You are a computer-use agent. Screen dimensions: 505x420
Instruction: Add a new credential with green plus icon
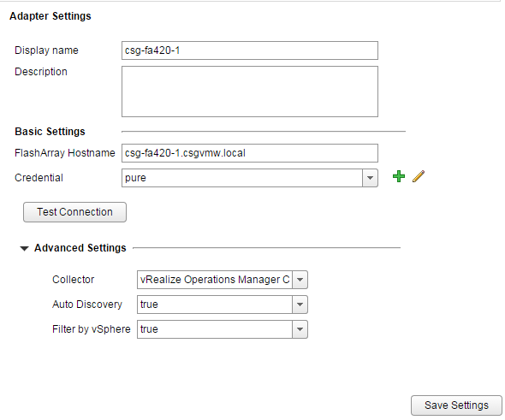[x=399, y=176]
